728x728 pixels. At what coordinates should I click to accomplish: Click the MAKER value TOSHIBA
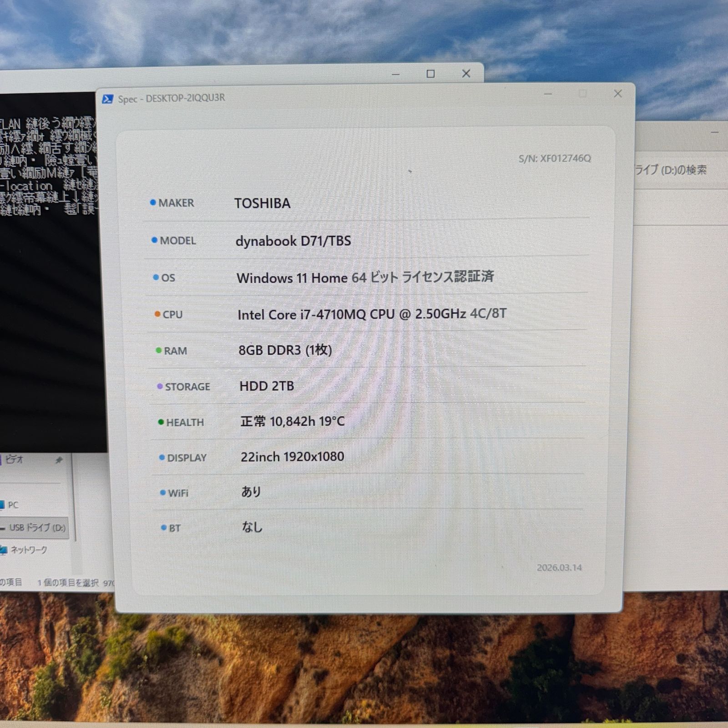click(262, 203)
